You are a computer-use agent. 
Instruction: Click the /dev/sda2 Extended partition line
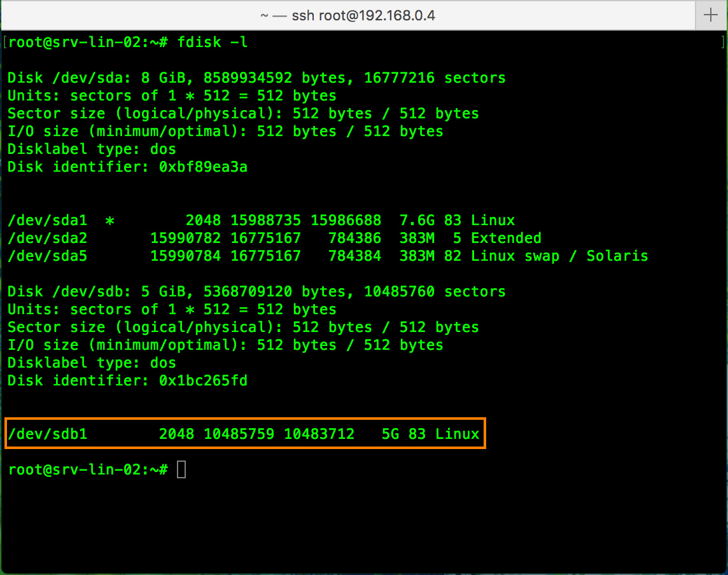pyautogui.click(x=274, y=238)
